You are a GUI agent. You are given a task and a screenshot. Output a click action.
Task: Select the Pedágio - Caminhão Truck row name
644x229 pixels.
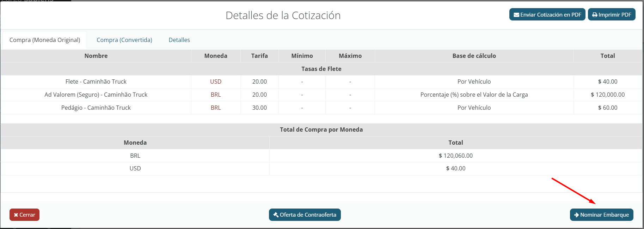pyautogui.click(x=96, y=108)
